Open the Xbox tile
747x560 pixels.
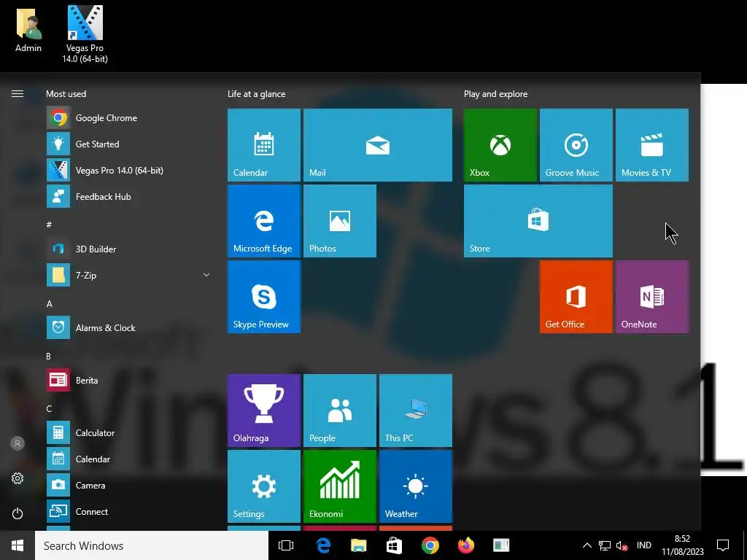tap(500, 145)
